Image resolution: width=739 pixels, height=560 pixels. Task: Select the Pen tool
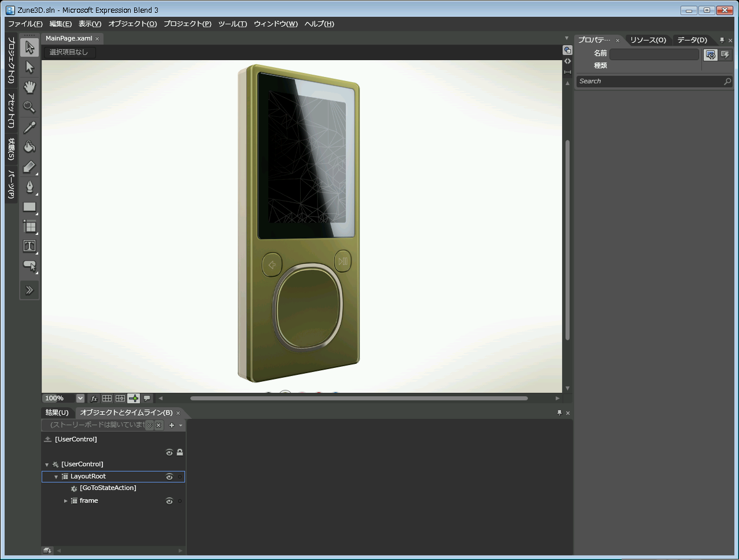tap(29, 186)
